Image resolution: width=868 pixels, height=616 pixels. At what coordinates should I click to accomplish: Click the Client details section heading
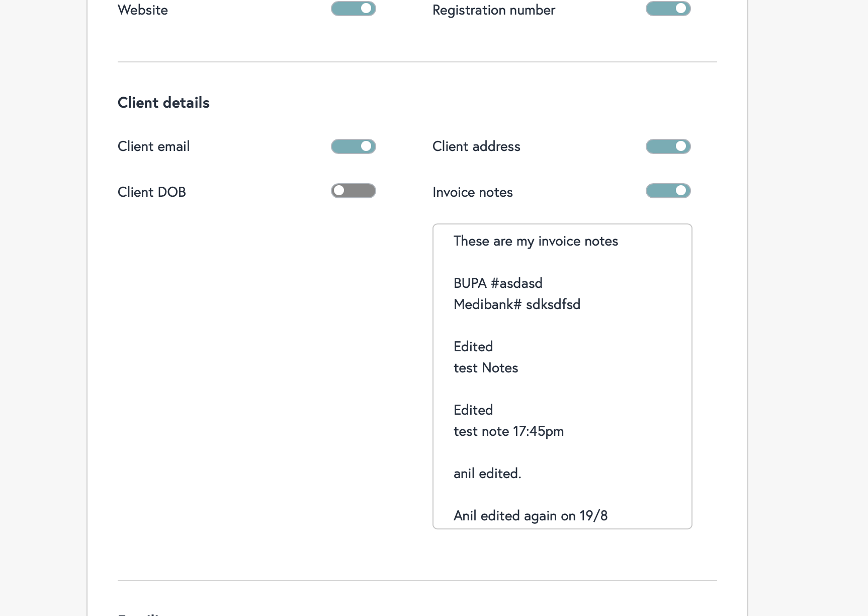click(163, 103)
